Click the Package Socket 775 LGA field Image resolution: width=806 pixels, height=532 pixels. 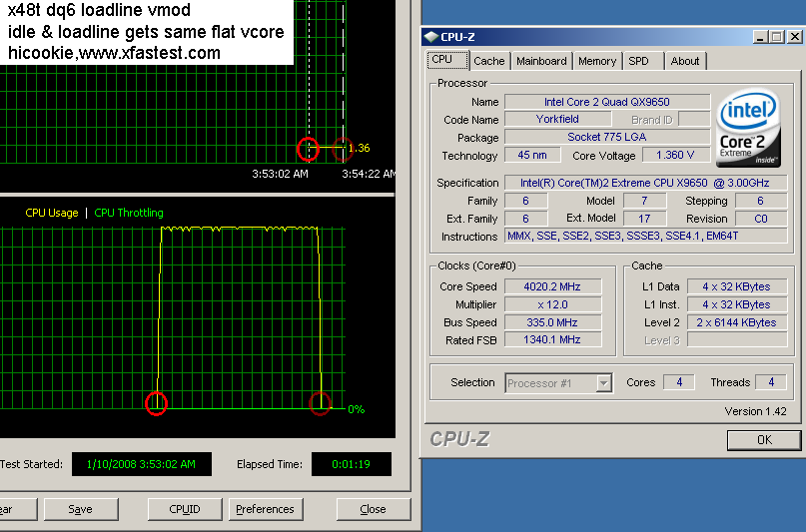click(x=607, y=137)
